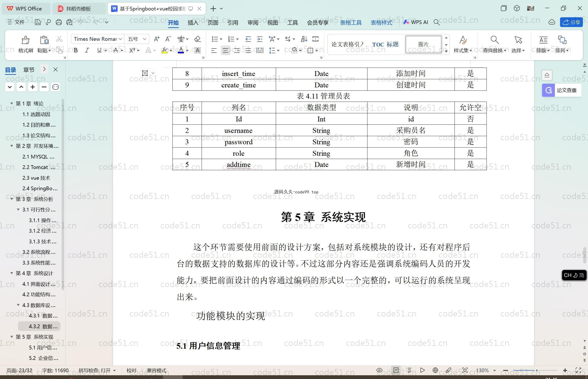
Task: Click the Print icon in quick toolbar
Action: [x=59, y=22]
